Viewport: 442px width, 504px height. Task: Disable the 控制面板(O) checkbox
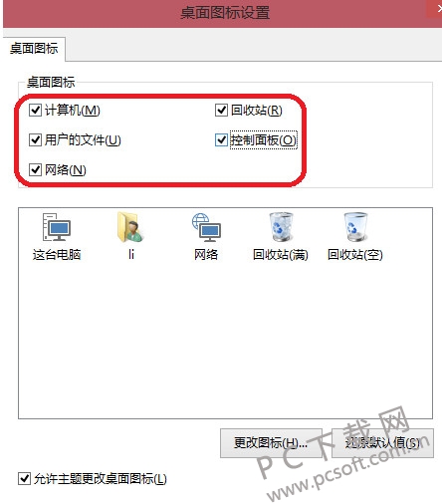(221, 140)
